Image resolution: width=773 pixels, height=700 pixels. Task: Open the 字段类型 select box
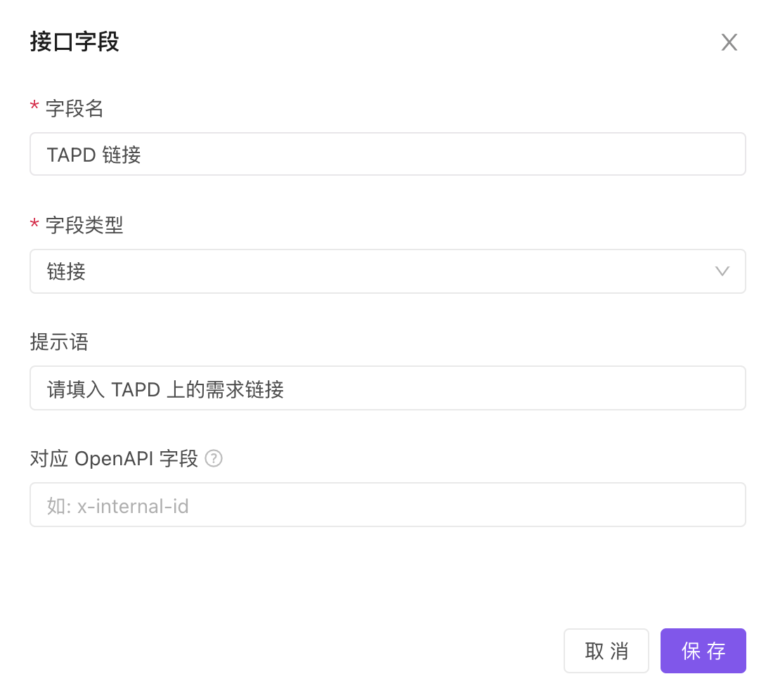click(x=386, y=271)
